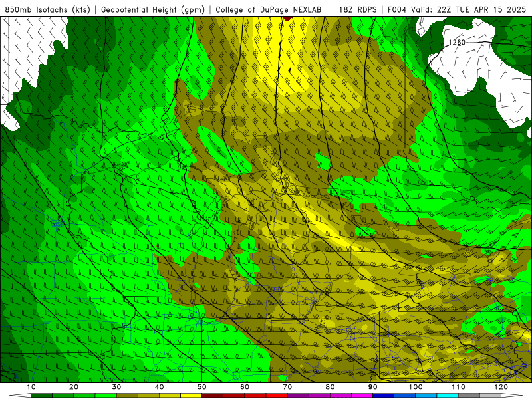
Task: Click the 60 kts scale label
Action: (245, 387)
